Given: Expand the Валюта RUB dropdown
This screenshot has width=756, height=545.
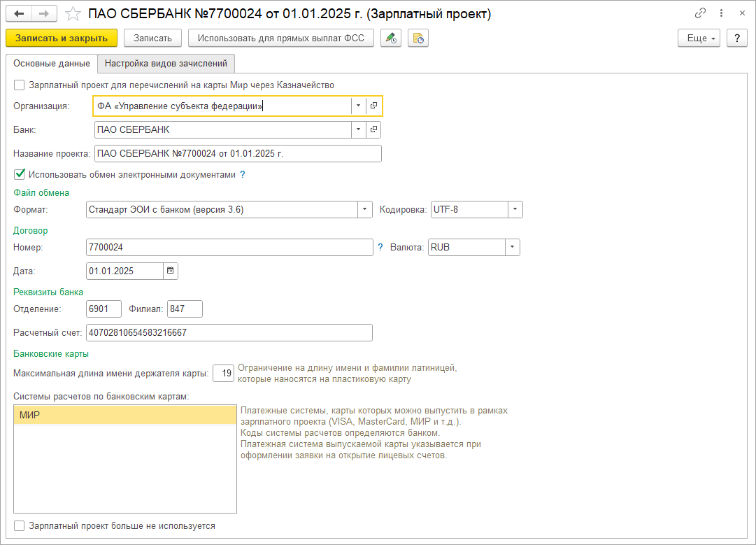Looking at the screenshot, I should click(512, 247).
